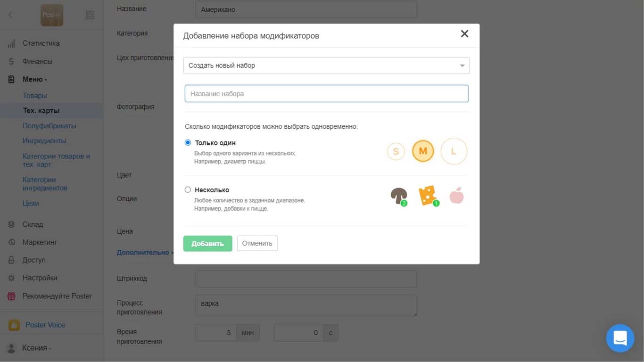Click the minutes cooking time field
This screenshot has width=644, height=362.
[x=215, y=333]
